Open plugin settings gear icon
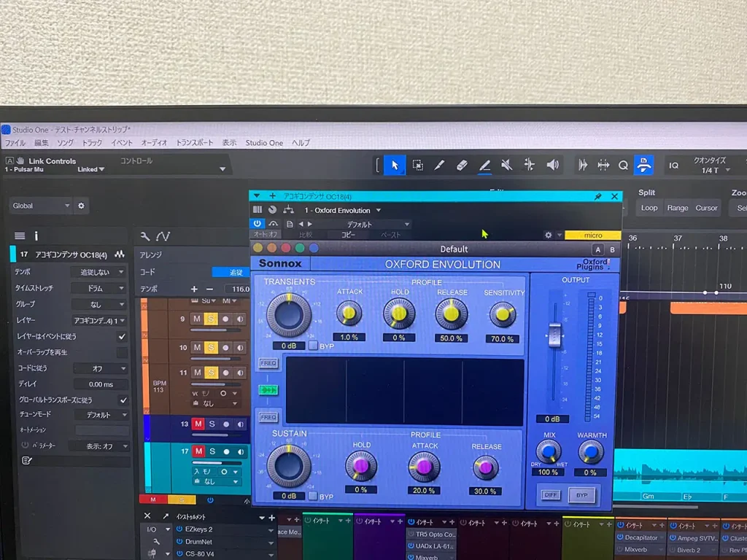 [549, 236]
